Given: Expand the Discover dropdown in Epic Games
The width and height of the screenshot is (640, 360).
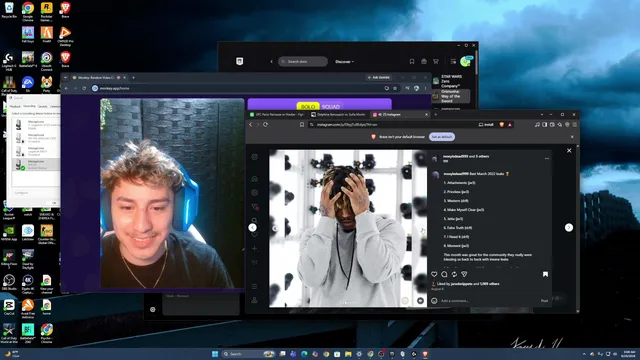Looking at the screenshot, I should pyautogui.click(x=344, y=62).
